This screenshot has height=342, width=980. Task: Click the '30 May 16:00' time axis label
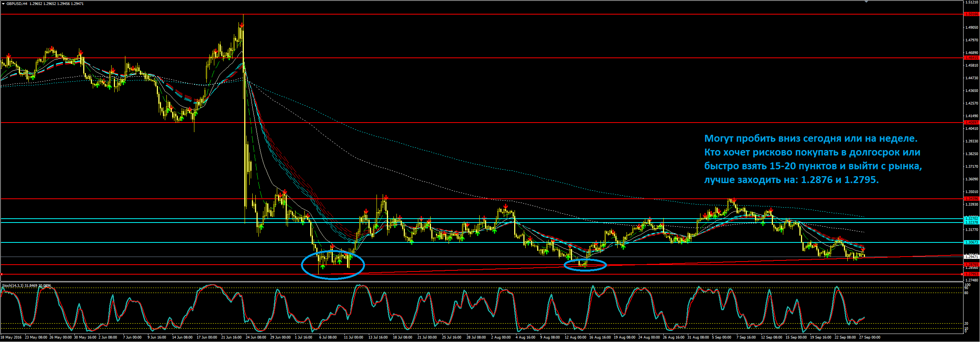point(85,337)
